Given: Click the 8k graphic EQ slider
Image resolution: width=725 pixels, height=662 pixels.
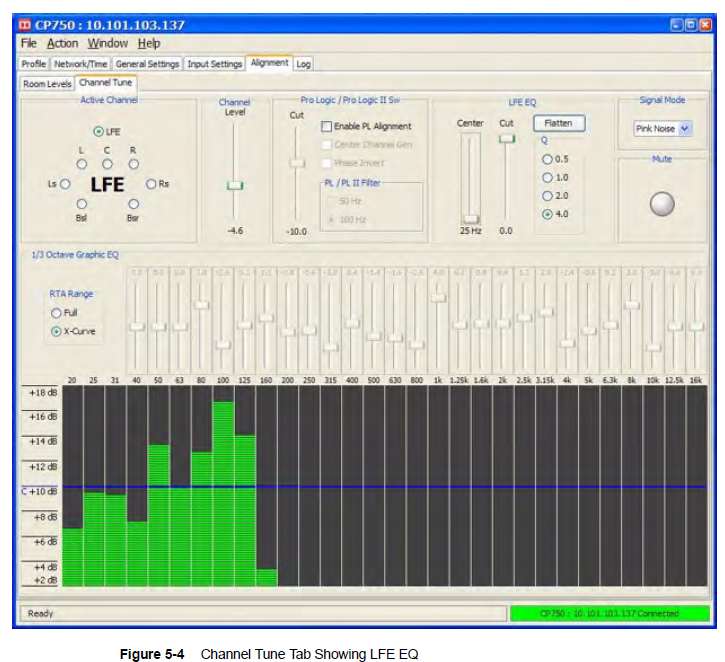Looking at the screenshot, I should coord(632,305).
